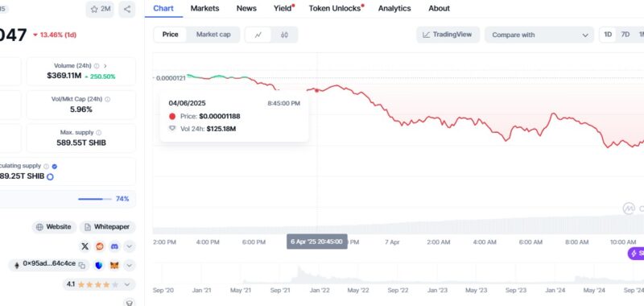Select the Market cap toggle option
The height and width of the screenshot is (306, 644).
click(213, 35)
